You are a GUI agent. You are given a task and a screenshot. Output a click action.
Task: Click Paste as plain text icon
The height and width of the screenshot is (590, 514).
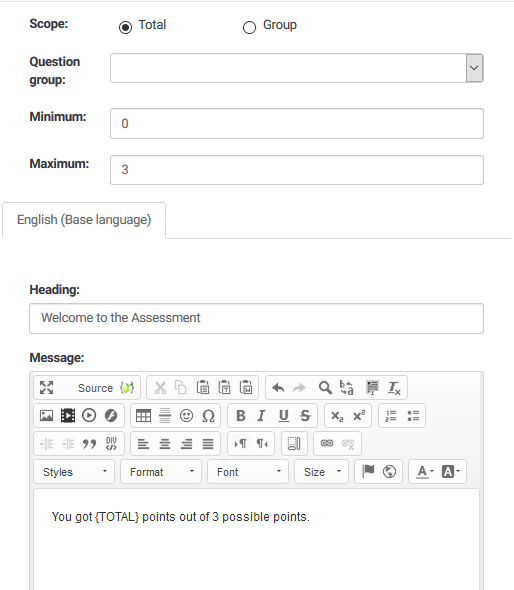pyautogui.click(x=225, y=387)
